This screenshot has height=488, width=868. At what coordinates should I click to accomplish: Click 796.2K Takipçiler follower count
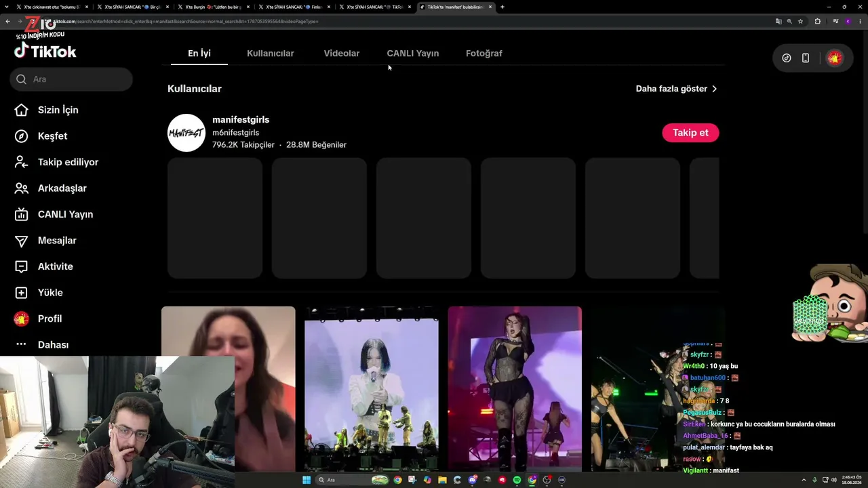[243, 145]
